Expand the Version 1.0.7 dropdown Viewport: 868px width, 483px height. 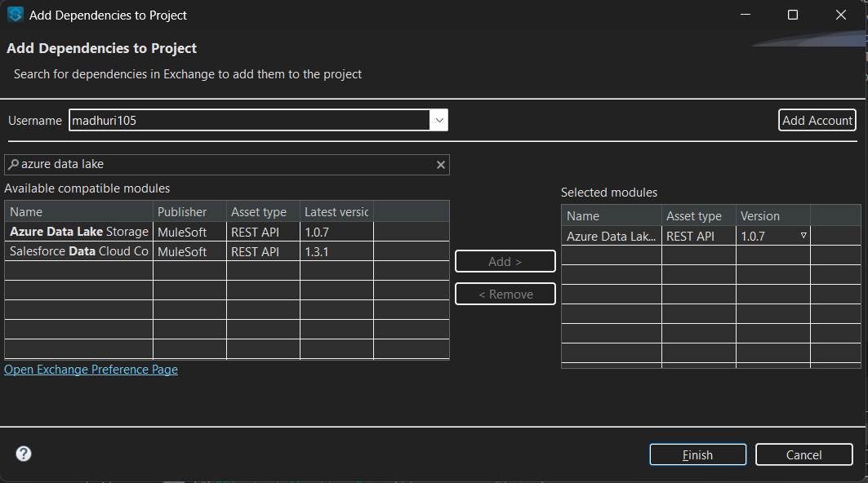(x=803, y=236)
